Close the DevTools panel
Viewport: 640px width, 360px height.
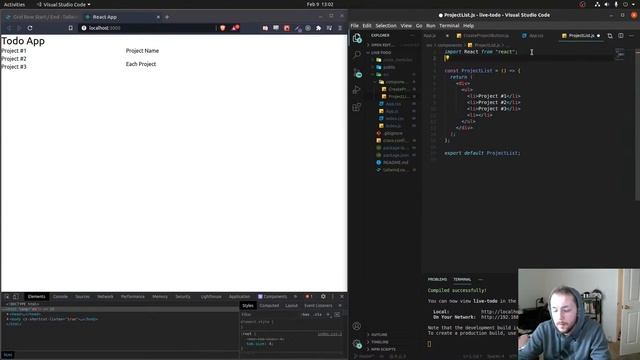click(x=342, y=296)
